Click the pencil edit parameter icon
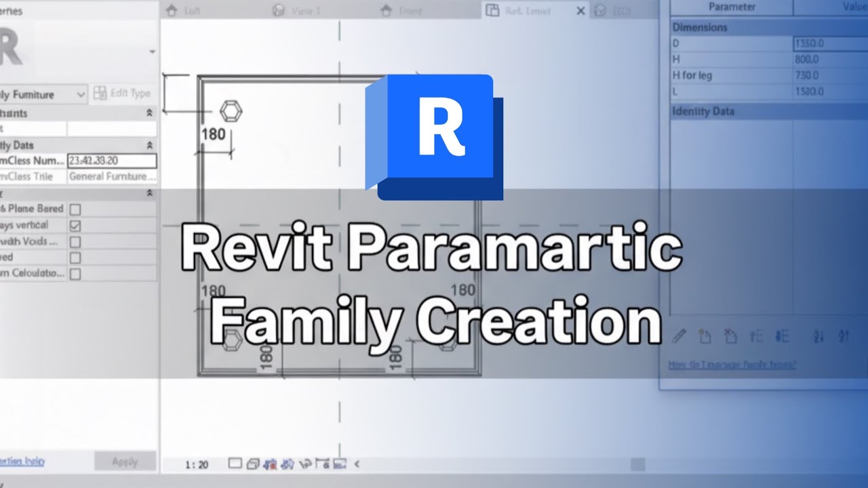 coord(679,336)
